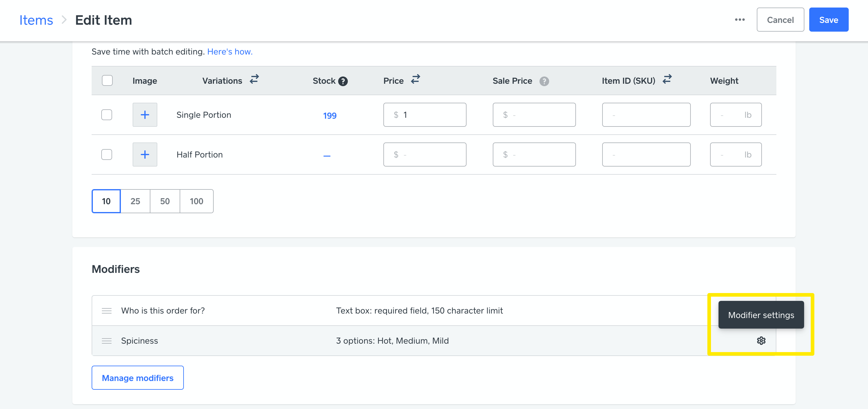
Task: Click the Variations column swap arrows icon
Action: (254, 80)
